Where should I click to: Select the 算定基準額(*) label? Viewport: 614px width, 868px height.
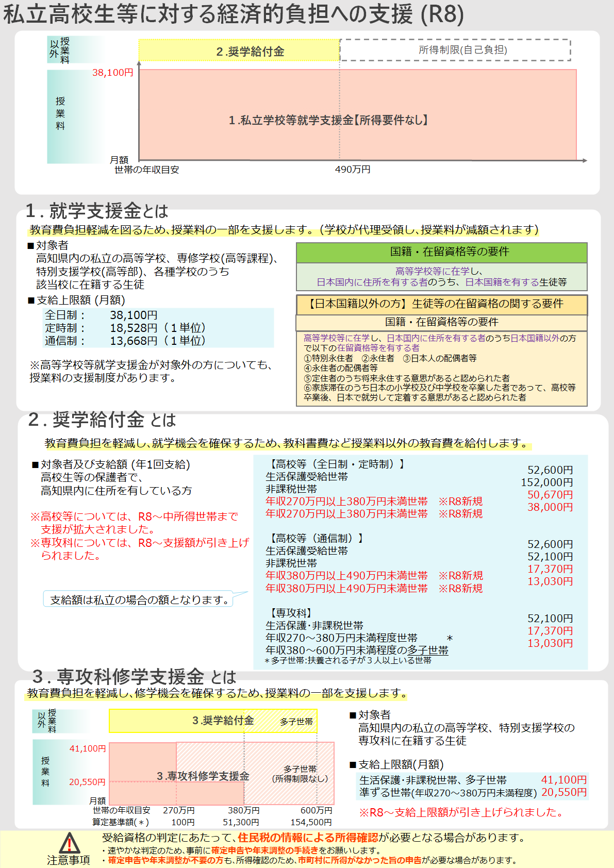[121, 823]
